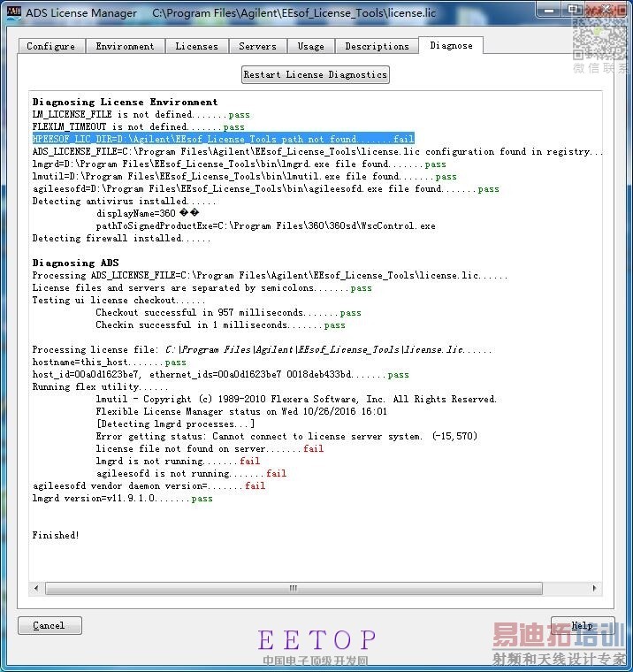
Task: Click the italic 'Processing license file' line
Action: pos(263,350)
